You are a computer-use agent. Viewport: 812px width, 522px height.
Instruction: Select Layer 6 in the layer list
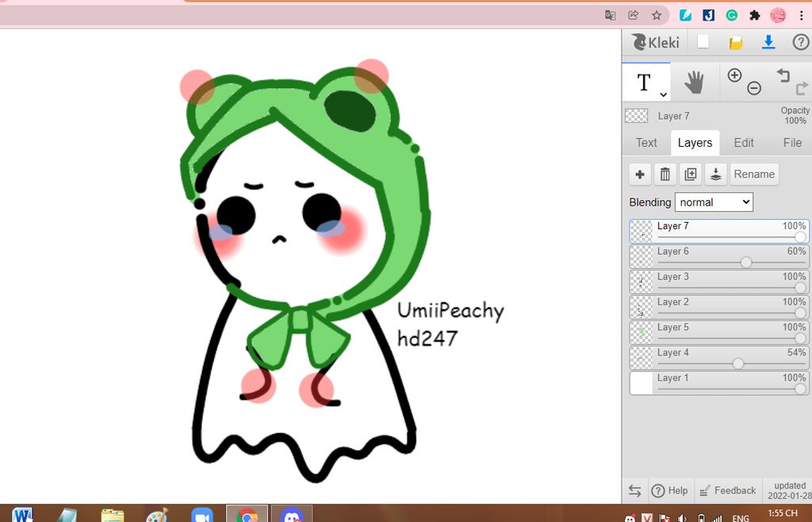click(719, 257)
